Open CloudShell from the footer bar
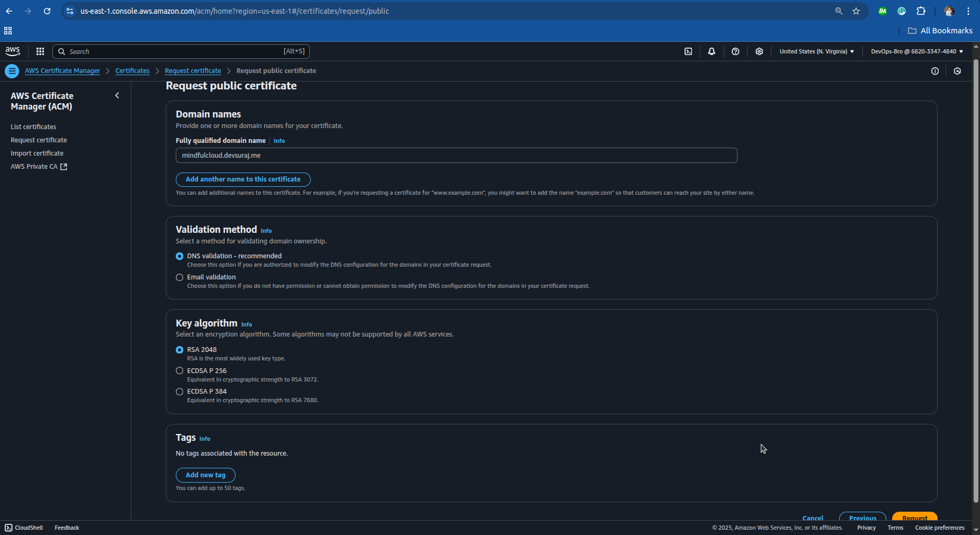Image resolution: width=980 pixels, height=535 pixels. coord(24,528)
